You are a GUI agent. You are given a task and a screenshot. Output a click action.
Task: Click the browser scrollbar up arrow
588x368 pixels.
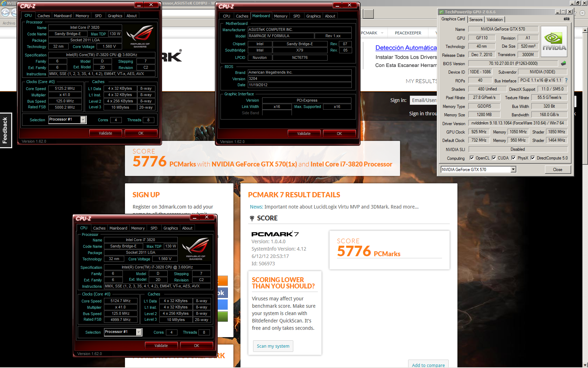coord(585,30)
